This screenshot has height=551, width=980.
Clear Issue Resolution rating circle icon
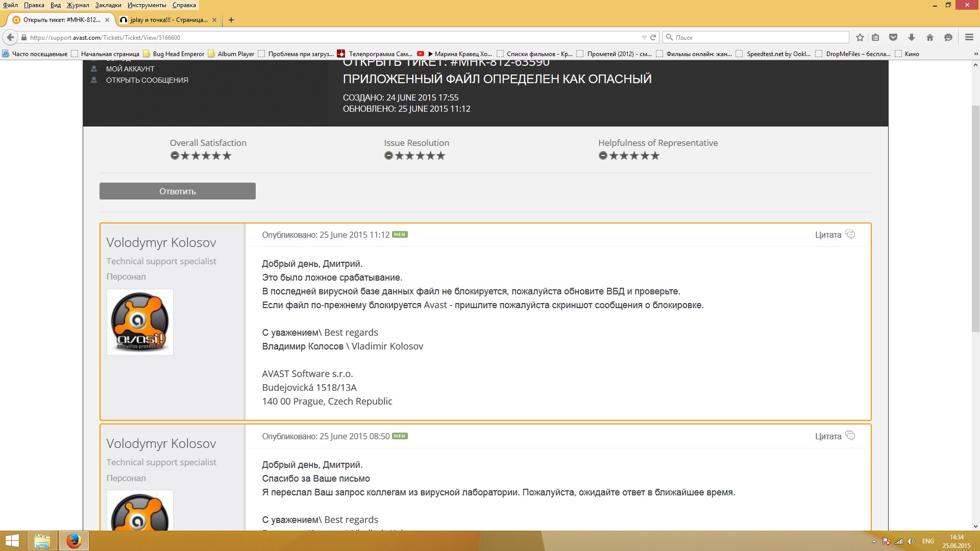click(x=388, y=156)
